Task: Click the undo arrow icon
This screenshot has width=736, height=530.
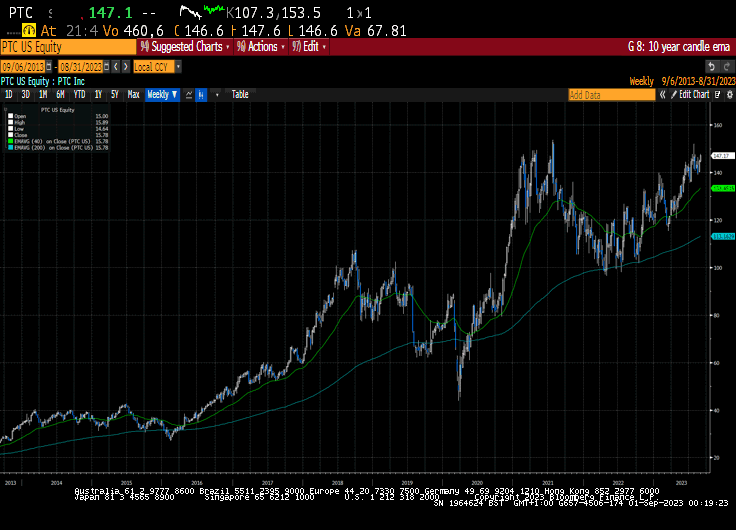Action: coord(712,67)
